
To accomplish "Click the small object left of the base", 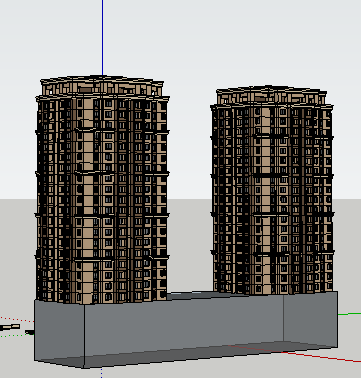I will pyautogui.click(x=10, y=327).
